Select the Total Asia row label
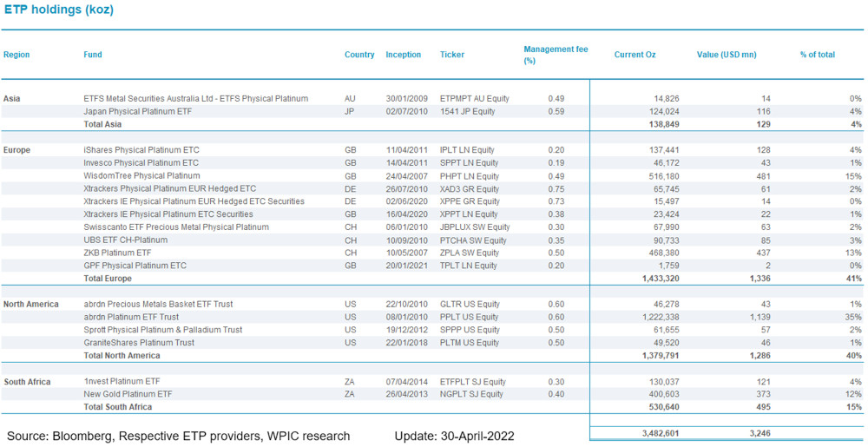The width and height of the screenshot is (868, 447). tap(102, 124)
